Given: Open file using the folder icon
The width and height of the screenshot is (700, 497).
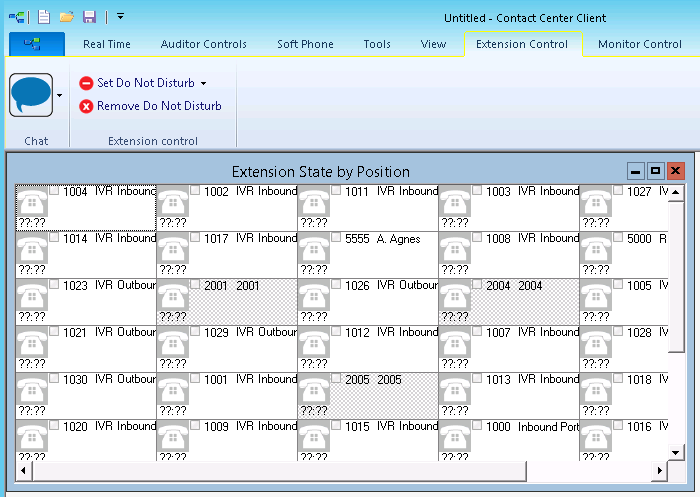Looking at the screenshot, I should tap(67, 17).
